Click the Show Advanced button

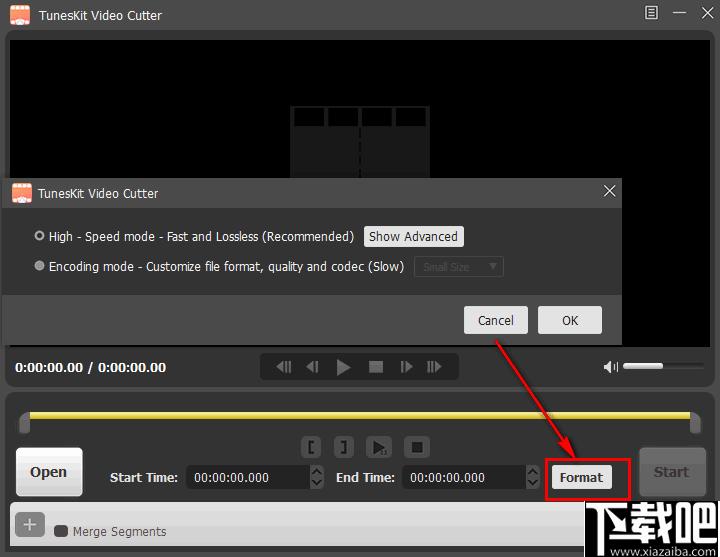point(413,237)
